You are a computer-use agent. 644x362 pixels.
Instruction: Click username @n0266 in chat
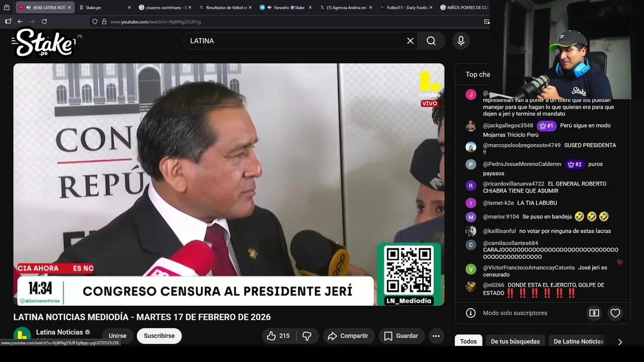point(494,285)
